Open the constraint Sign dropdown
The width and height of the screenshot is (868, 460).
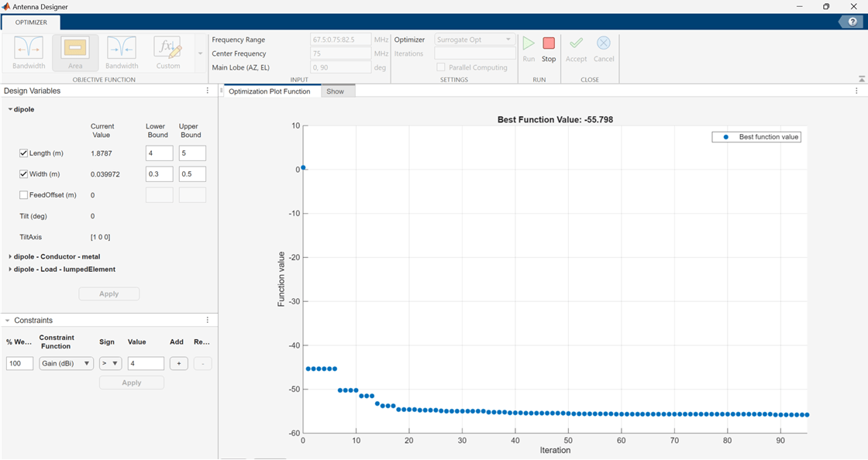click(x=110, y=363)
